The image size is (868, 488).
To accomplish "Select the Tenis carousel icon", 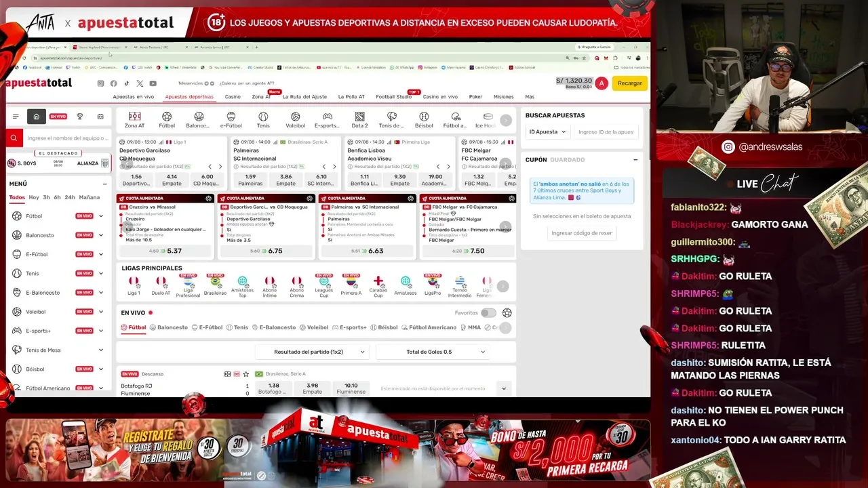I will 263,120.
